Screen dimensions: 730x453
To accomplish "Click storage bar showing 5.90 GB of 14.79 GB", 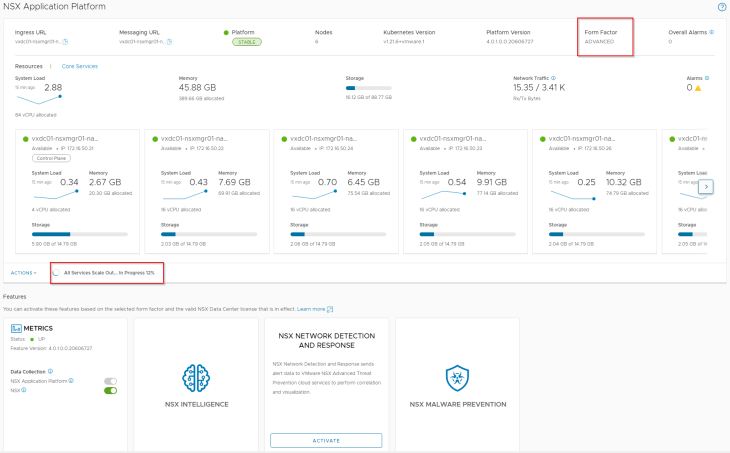I will pos(80,234).
